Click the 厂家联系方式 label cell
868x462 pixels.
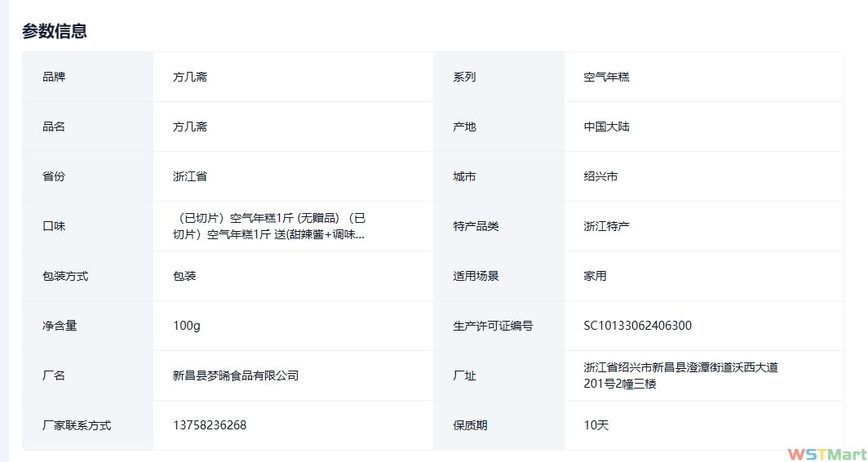pyautogui.click(x=77, y=425)
